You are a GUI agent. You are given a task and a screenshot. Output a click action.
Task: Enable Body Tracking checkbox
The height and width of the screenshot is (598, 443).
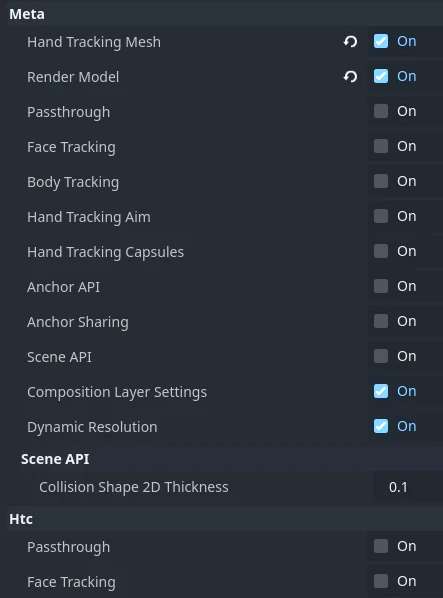pos(381,181)
